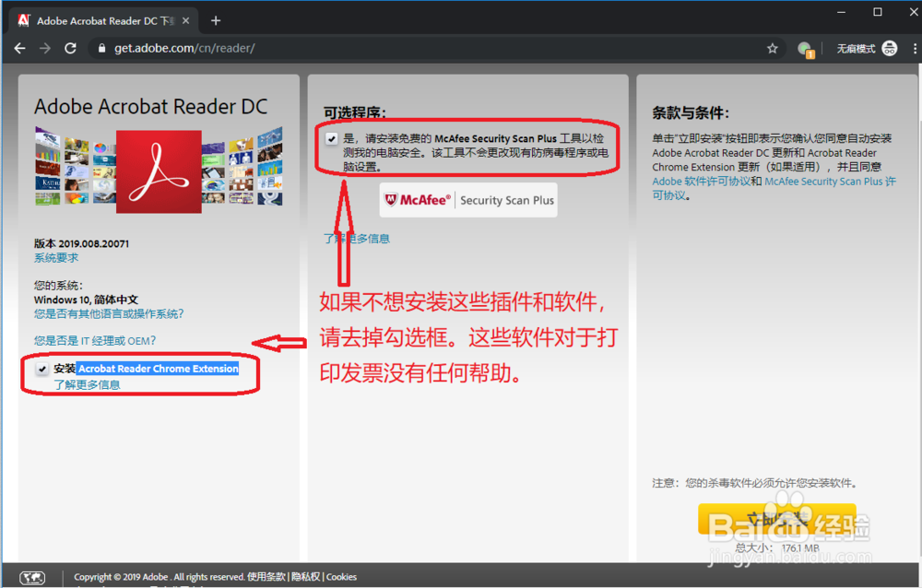Screen dimensions: 922x588
Task: Click the address bar URL get.adobe.com/cn/reader/
Action: click(x=184, y=48)
